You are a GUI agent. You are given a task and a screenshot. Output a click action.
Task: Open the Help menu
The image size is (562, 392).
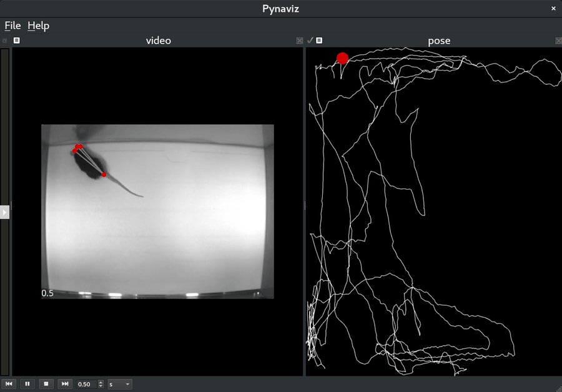pyautogui.click(x=38, y=26)
